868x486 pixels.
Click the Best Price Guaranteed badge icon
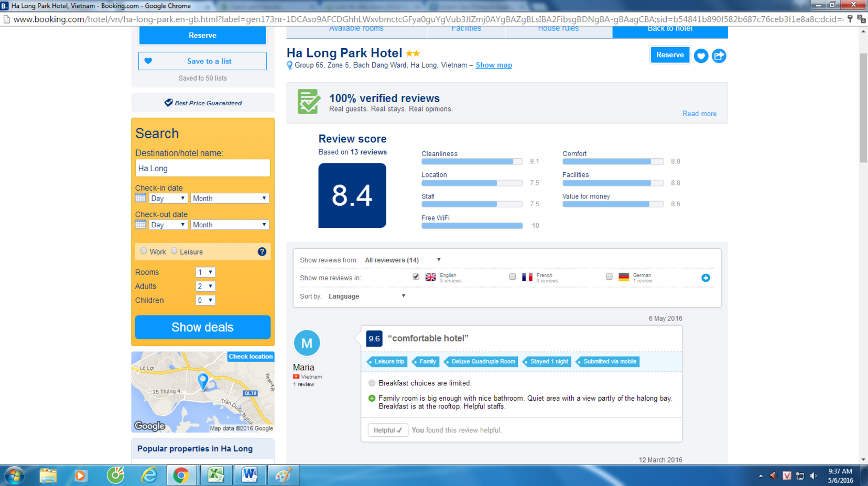[168, 103]
